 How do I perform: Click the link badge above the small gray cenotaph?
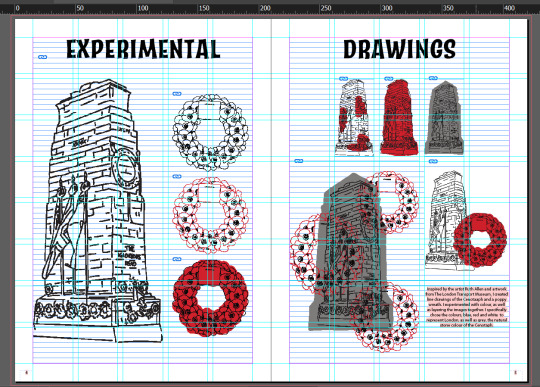click(433, 79)
